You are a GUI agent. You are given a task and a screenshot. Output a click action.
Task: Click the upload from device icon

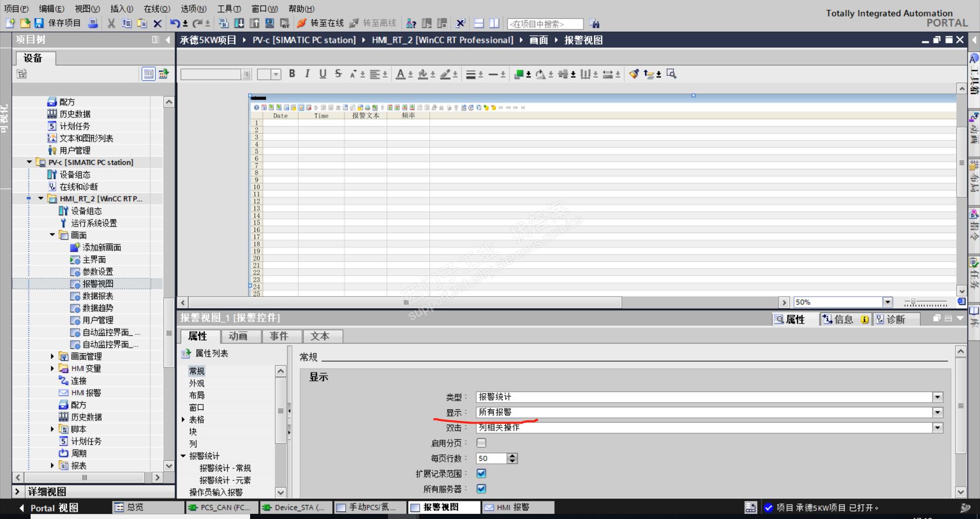(x=254, y=23)
